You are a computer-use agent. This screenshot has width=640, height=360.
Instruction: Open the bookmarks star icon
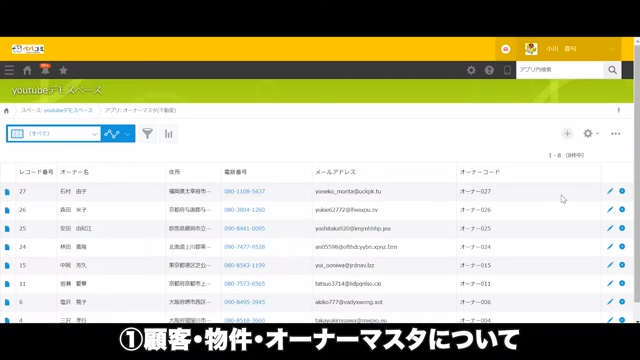tap(63, 70)
